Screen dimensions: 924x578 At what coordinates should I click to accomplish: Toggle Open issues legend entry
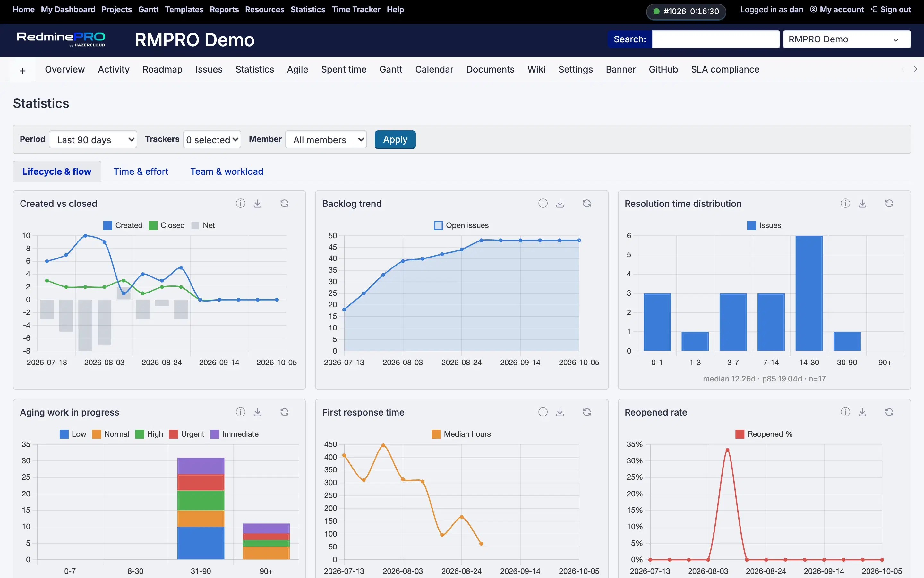coord(461,225)
